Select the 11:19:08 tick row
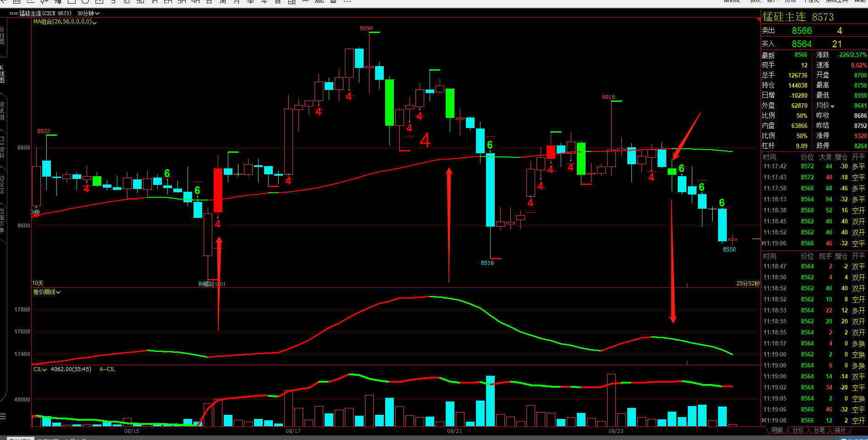The height and width of the screenshot is (440, 868). tap(814, 421)
